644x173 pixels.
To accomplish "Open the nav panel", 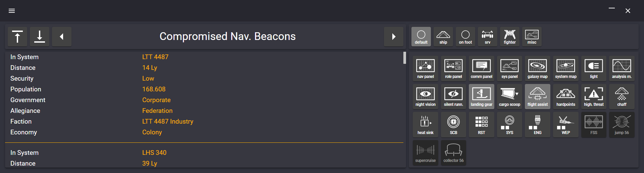I will click(425, 69).
